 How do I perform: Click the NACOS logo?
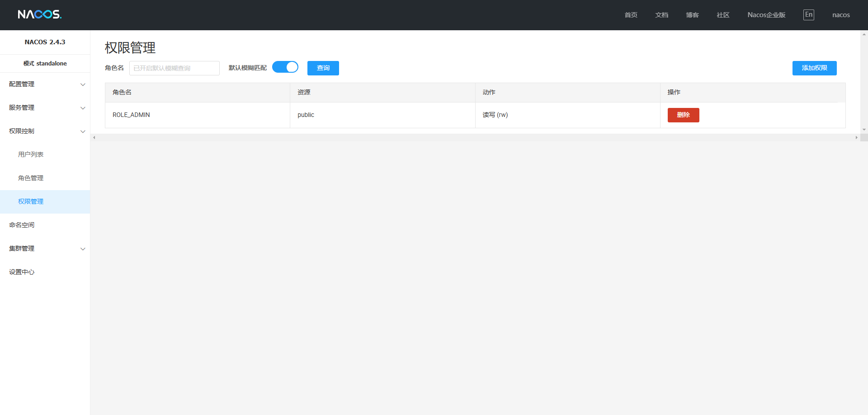pos(40,14)
